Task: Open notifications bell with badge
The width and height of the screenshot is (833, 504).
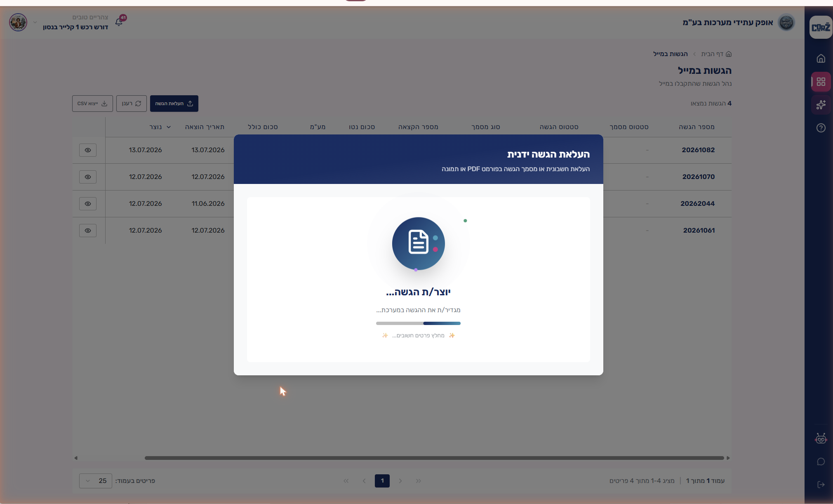Action: pos(119,21)
